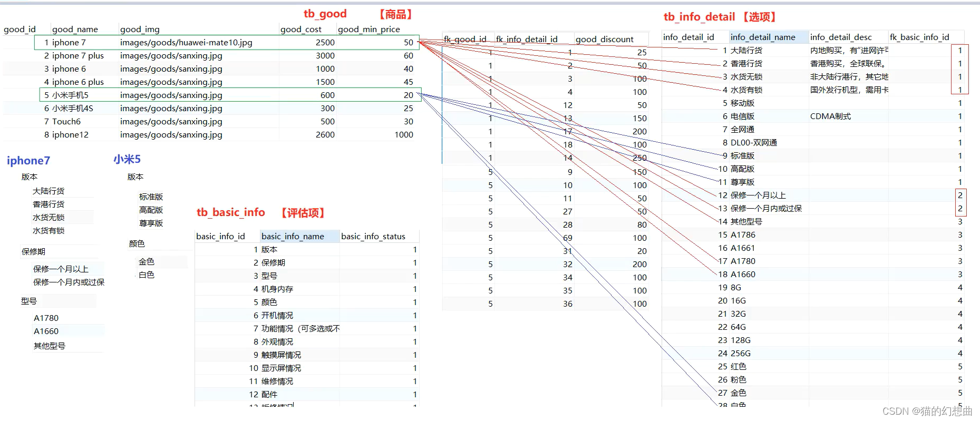Viewport: 980px width, 421px height.
Task: Select the 'Touch6' name cell
Action: click(x=66, y=122)
